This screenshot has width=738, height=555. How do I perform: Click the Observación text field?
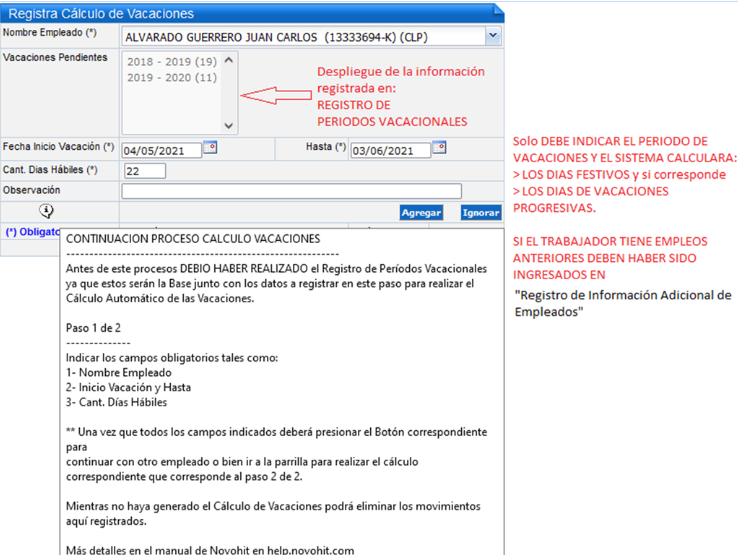tap(291, 191)
